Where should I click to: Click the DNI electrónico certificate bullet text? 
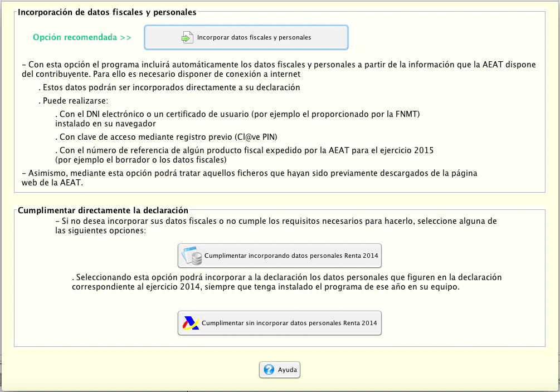click(x=237, y=119)
